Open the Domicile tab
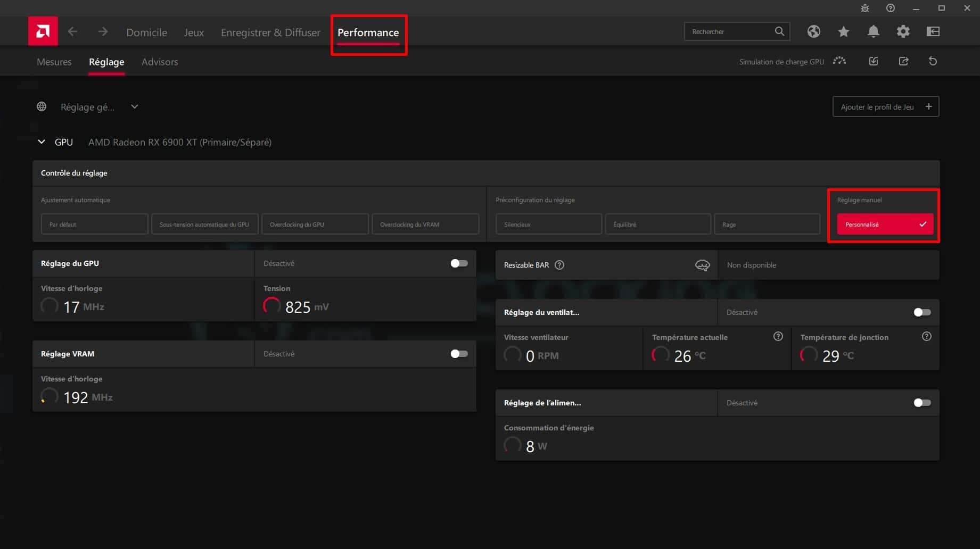This screenshot has height=549, width=980. point(146,32)
